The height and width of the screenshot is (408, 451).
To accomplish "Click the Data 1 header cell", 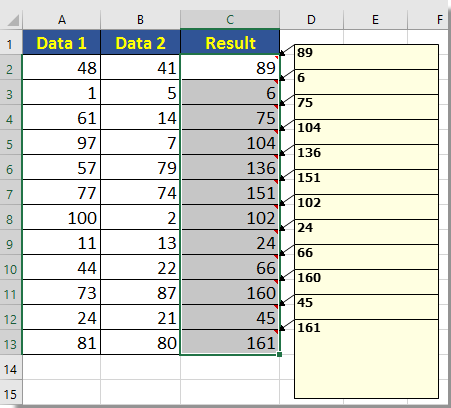I will click(x=62, y=42).
